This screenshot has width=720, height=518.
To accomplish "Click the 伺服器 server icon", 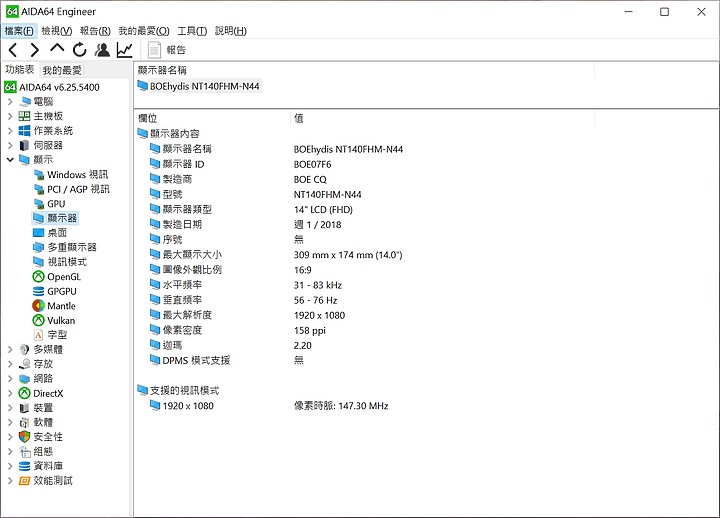I will [x=24, y=146].
